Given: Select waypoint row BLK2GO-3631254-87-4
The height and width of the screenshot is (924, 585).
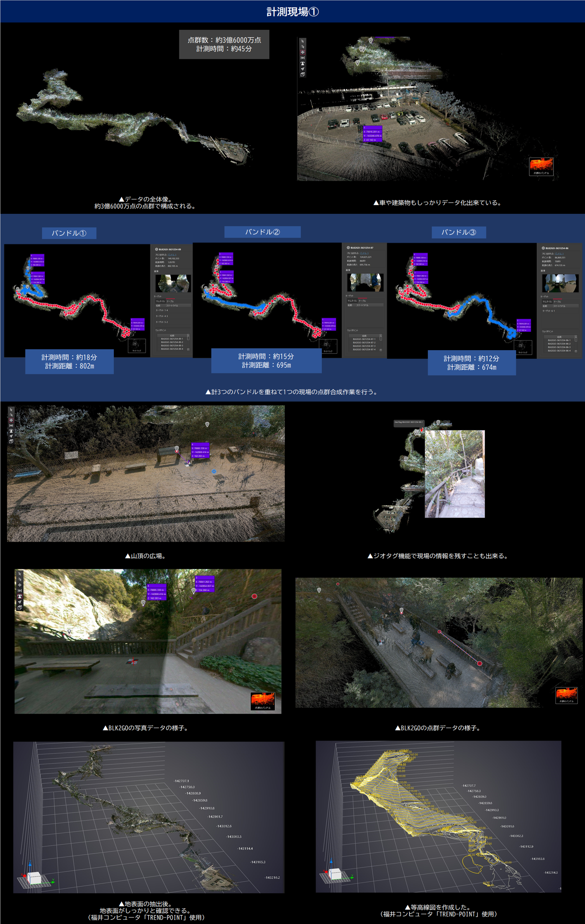Looking at the screenshot, I should 365,350.
